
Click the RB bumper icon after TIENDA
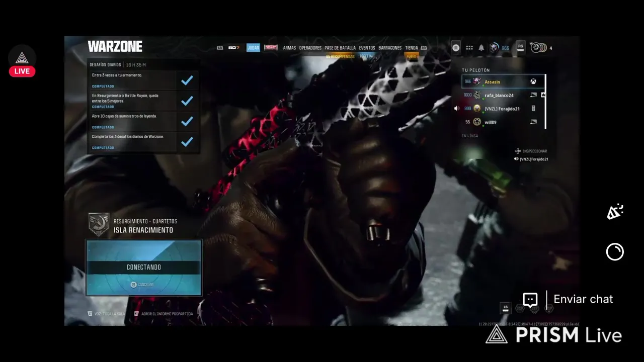pyautogui.click(x=424, y=48)
